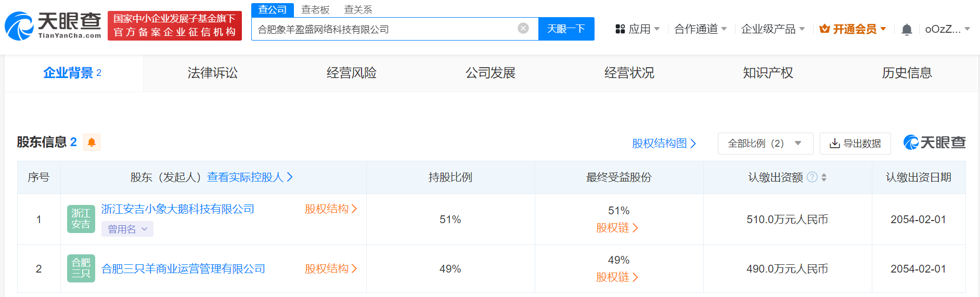
Task: Open the 企业级产品 dropdown
Action: (x=772, y=29)
